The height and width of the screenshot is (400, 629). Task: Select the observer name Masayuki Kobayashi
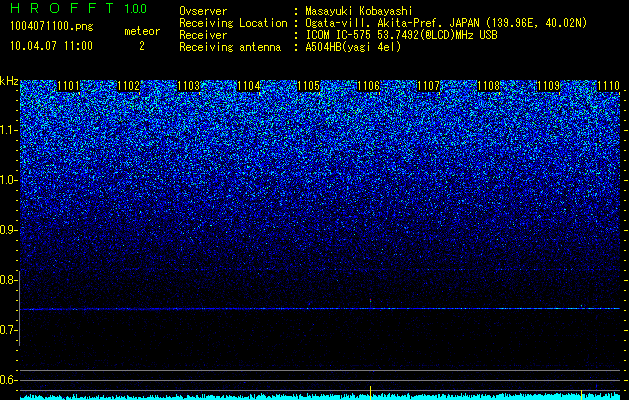pos(359,11)
